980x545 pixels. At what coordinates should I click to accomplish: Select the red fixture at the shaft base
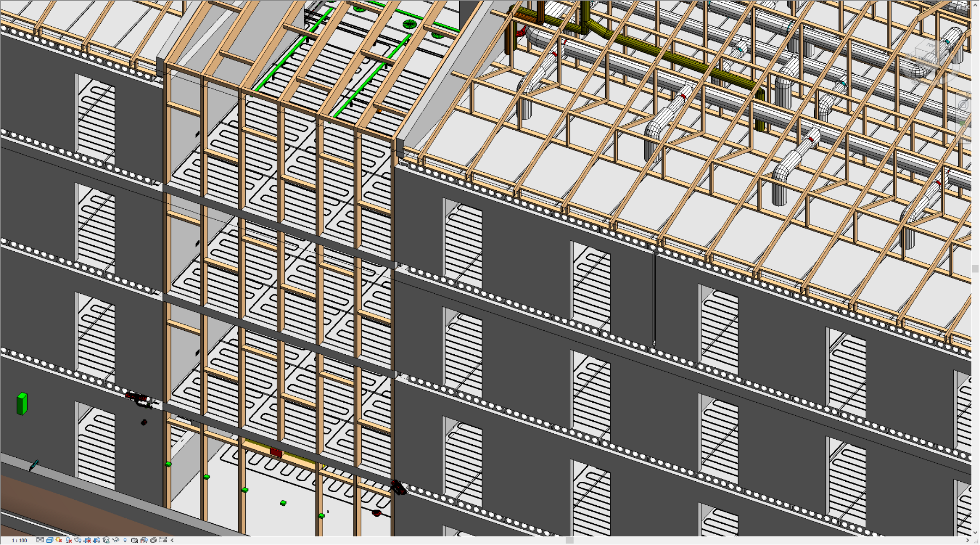point(277,452)
